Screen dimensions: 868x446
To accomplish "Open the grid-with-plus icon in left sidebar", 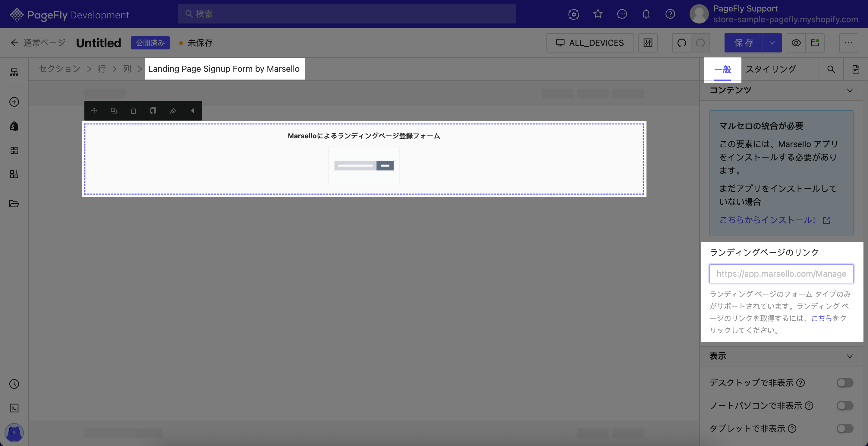I will [x=14, y=174].
